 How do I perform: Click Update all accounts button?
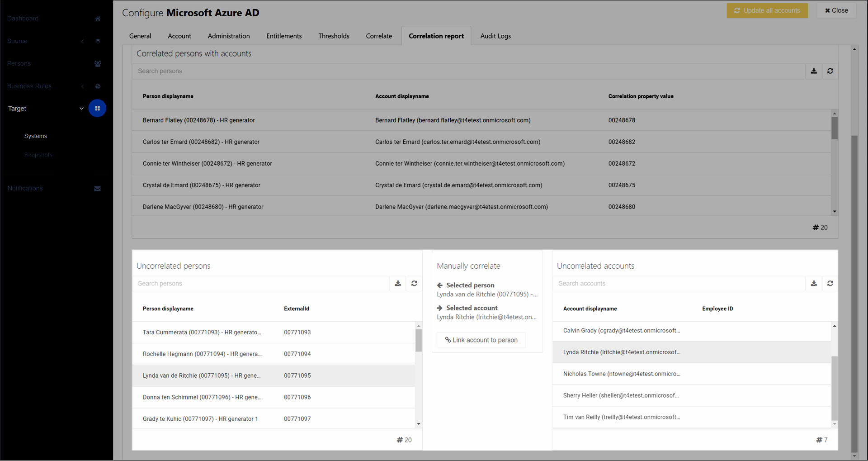pyautogui.click(x=767, y=11)
